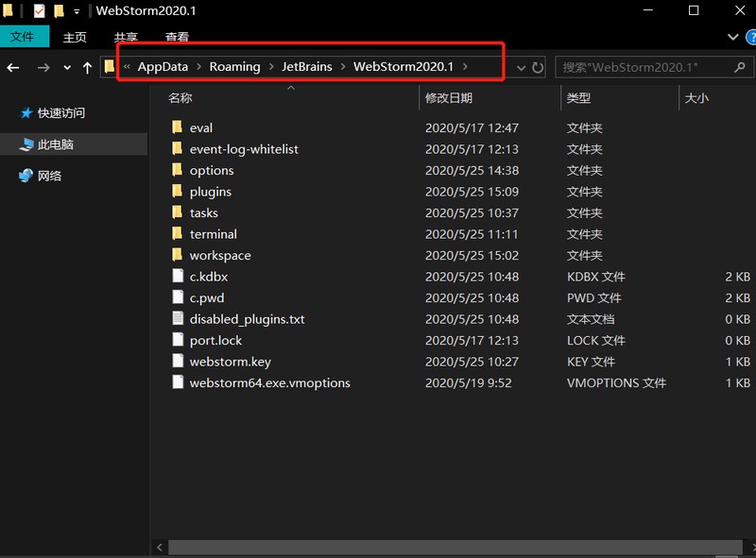Select the webstorm64.exe.vmoptions file icon
The width and height of the screenshot is (756, 558).
click(x=178, y=382)
